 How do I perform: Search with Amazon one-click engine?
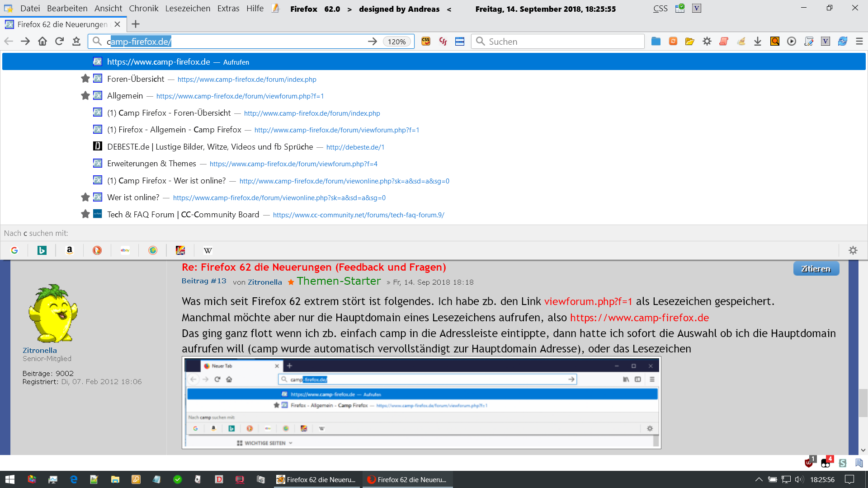(x=70, y=250)
